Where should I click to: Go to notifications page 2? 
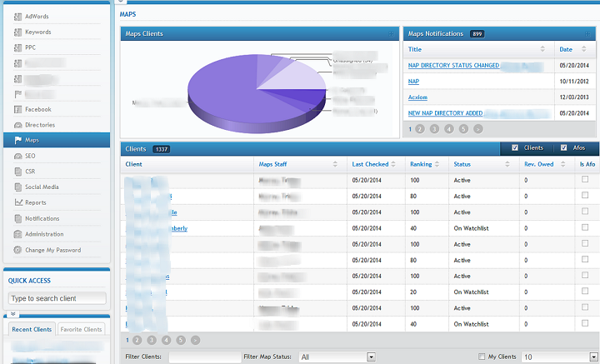(x=420, y=129)
